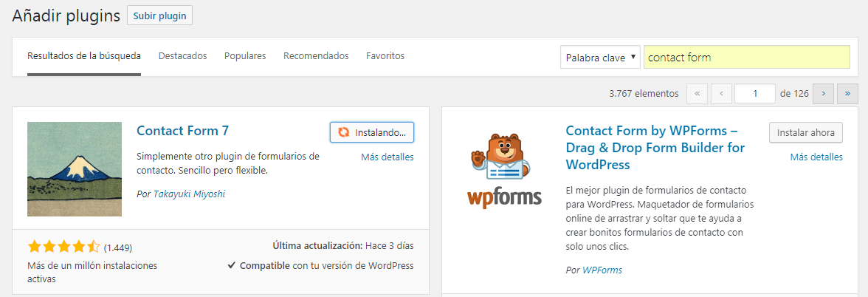Click Instalar ahora for WPForms
Screen dimensions: 868x297
pos(806,132)
